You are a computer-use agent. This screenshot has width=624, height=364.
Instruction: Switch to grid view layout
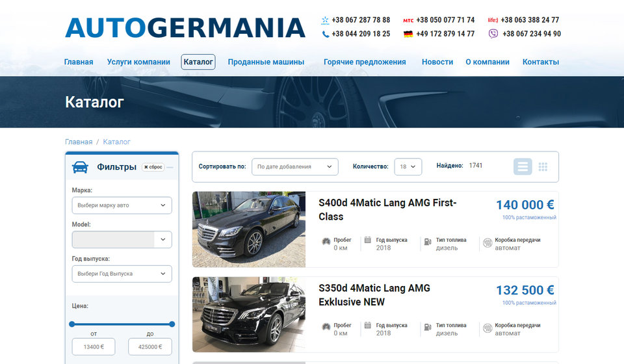pyautogui.click(x=543, y=166)
